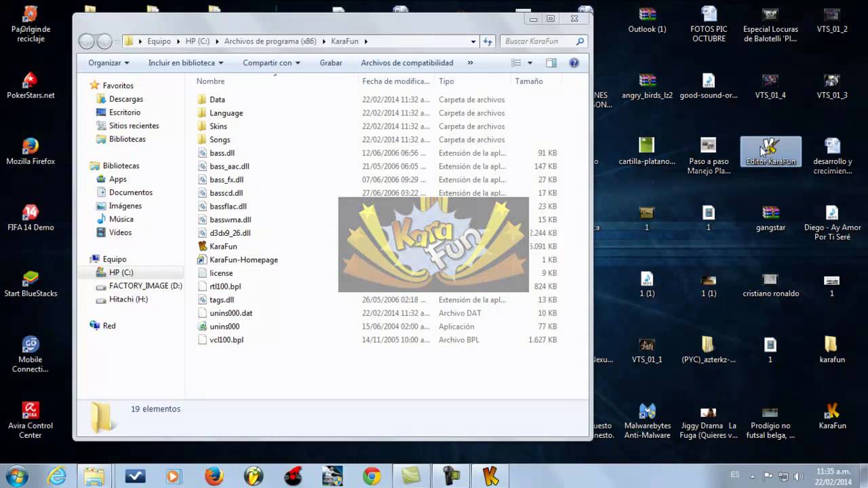Image resolution: width=868 pixels, height=488 pixels.
Task: Select Sitios recientes in the navigation pane
Action: tap(134, 126)
